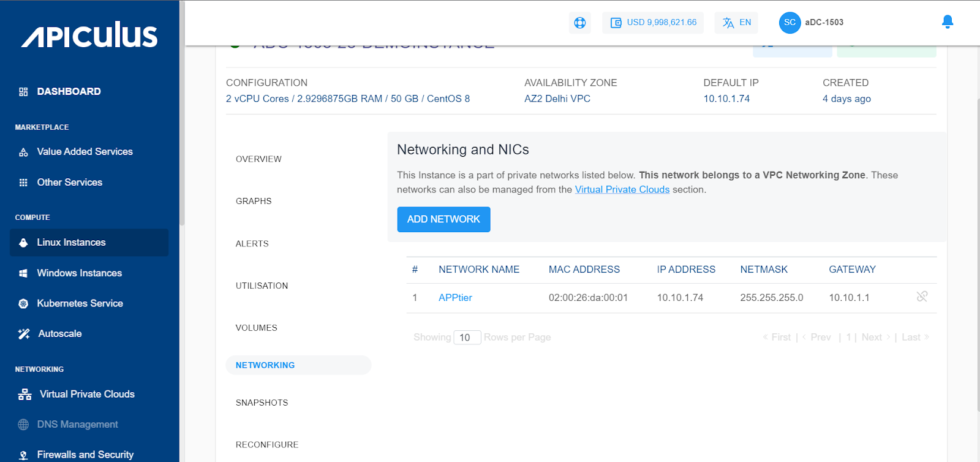
Task: Click MAC address 02:00:26:da:00:01
Action: tap(588, 298)
